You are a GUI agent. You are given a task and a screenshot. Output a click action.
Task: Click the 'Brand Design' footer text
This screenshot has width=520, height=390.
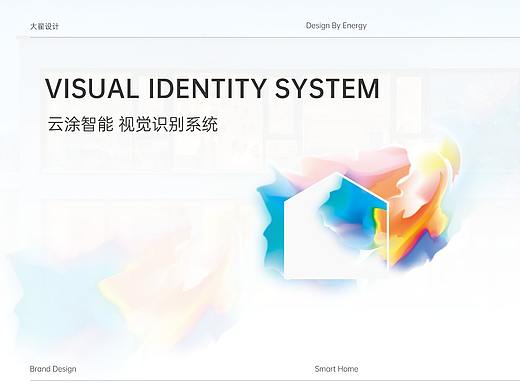click(x=53, y=369)
